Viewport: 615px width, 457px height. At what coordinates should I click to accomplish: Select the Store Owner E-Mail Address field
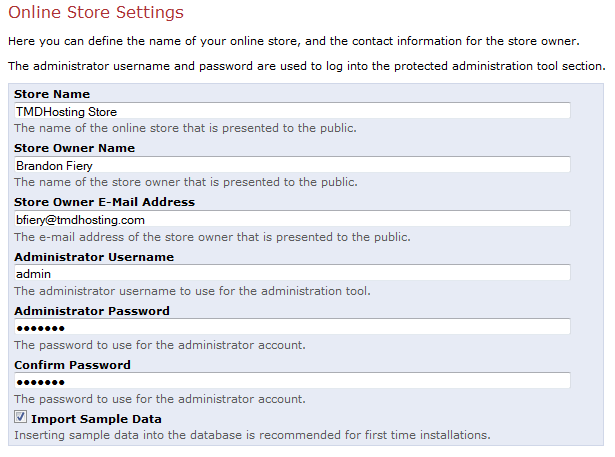[291, 219]
